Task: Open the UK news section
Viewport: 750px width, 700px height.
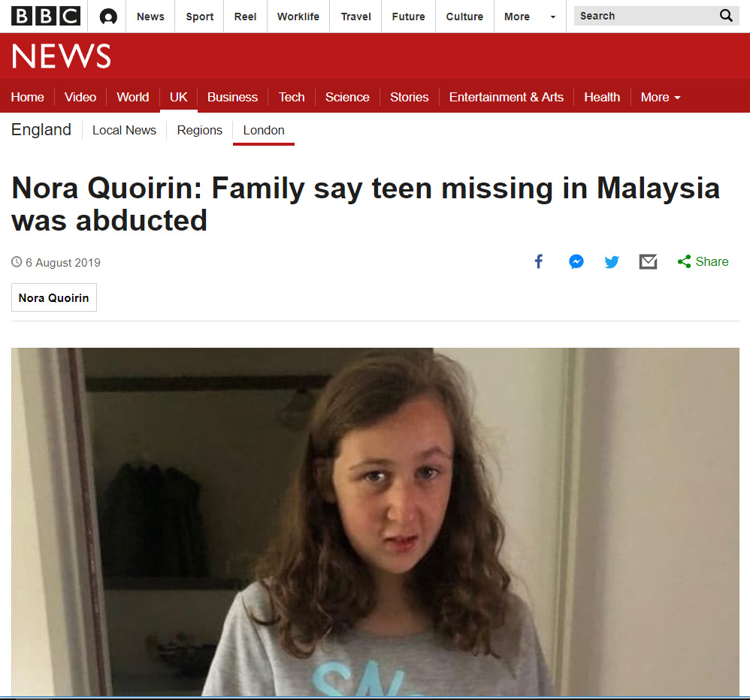Action: [178, 97]
